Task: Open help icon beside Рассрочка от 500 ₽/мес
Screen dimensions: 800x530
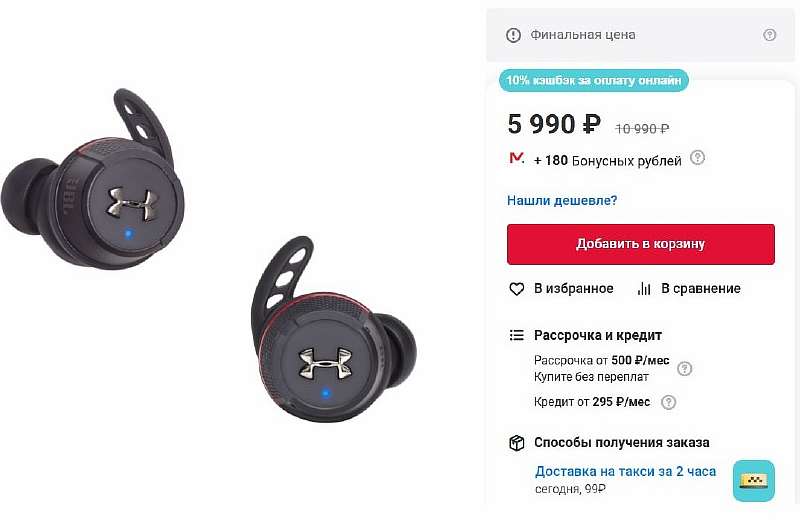Action: (x=685, y=368)
